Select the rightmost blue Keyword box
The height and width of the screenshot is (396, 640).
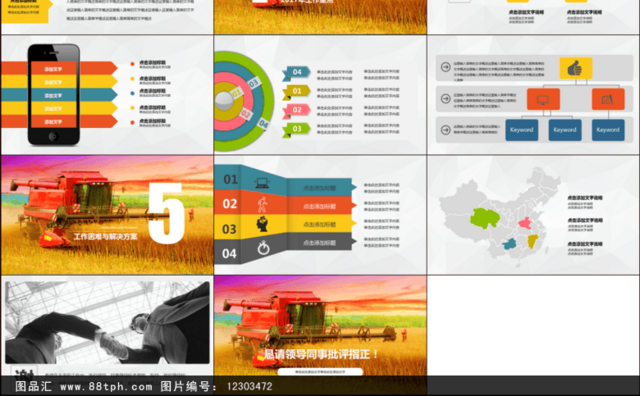608,130
